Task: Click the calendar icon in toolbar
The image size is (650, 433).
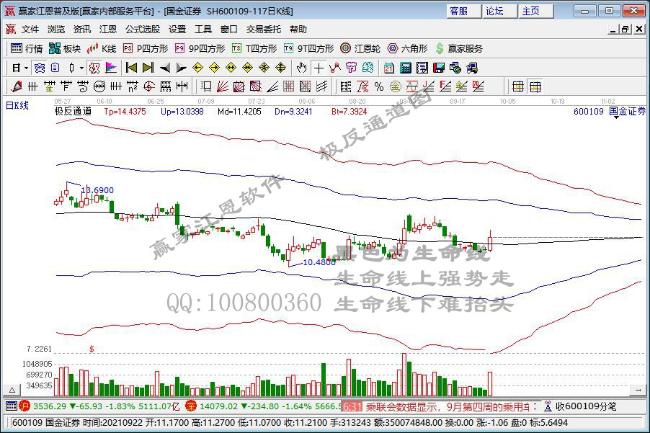Action: click(389, 68)
